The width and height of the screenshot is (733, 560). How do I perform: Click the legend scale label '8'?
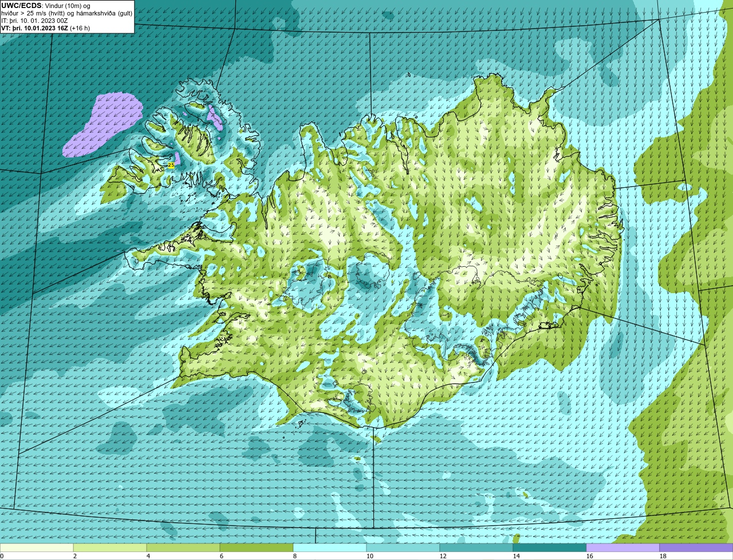pyautogui.click(x=295, y=556)
